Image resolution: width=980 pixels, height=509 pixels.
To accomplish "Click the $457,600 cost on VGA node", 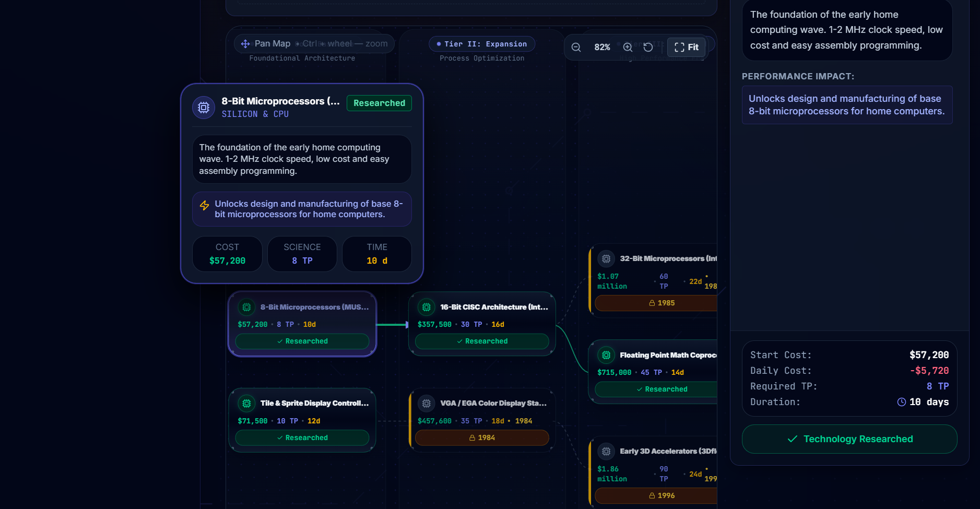I will point(434,421).
